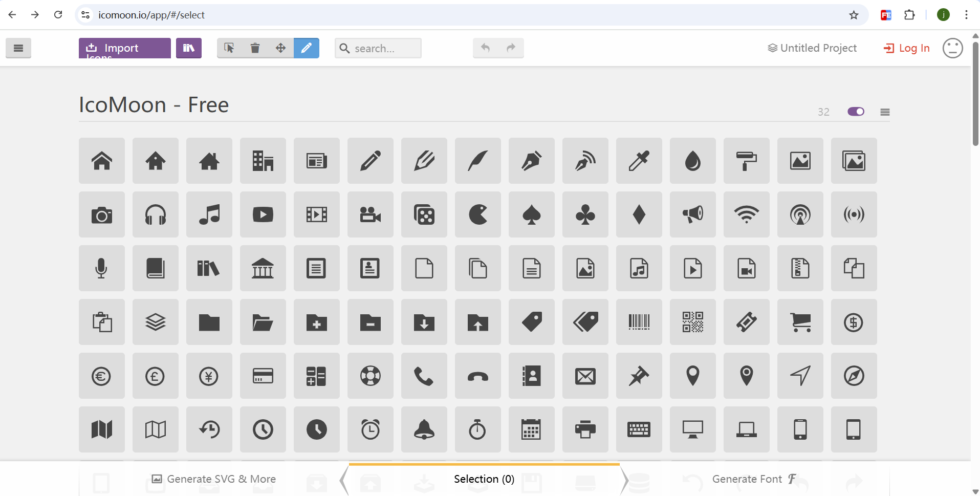Open the IcoMoon - Free set options menu
Image resolution: width=980 pixels, height=496 pixels.
[x=885, y=112]
